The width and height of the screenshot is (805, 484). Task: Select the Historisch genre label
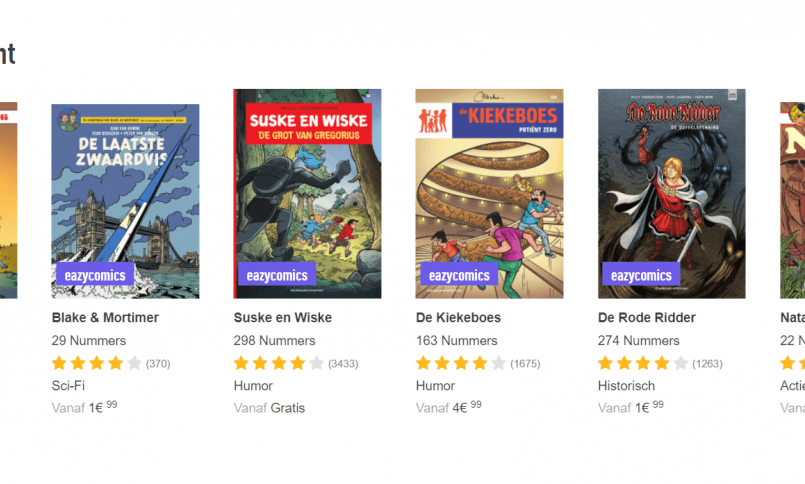point(626,385)
